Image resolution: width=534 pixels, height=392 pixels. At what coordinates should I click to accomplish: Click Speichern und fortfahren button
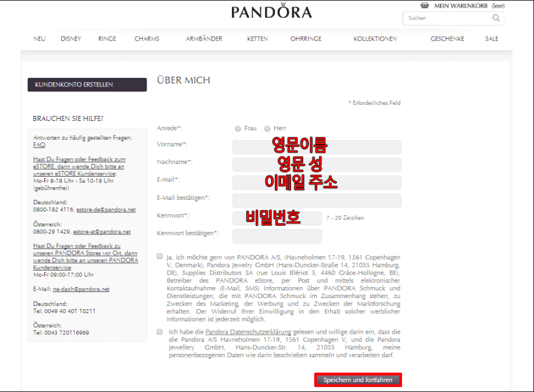click(358, 380)
